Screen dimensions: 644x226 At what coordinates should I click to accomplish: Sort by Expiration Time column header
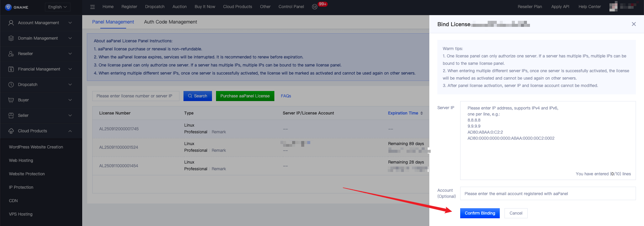click(403, 113)
